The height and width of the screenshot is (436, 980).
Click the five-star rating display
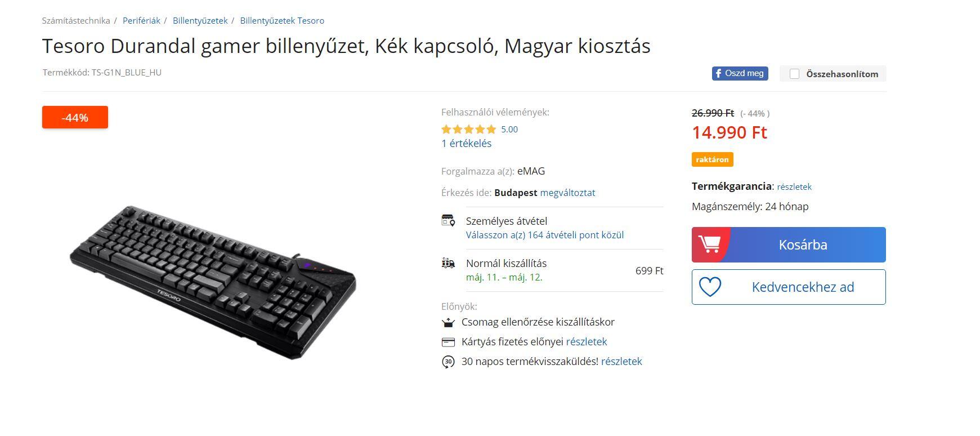[x=468, y=130]
